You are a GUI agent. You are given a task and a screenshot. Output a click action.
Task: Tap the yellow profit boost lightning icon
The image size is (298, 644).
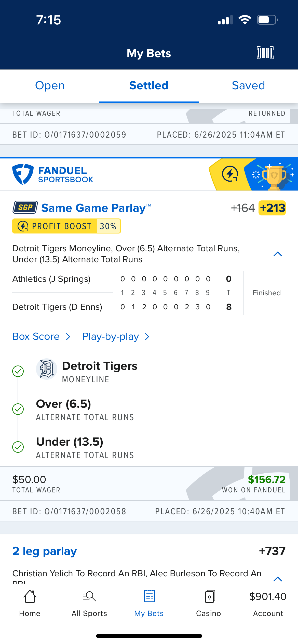pyautogui.click(x=230, y=174)
